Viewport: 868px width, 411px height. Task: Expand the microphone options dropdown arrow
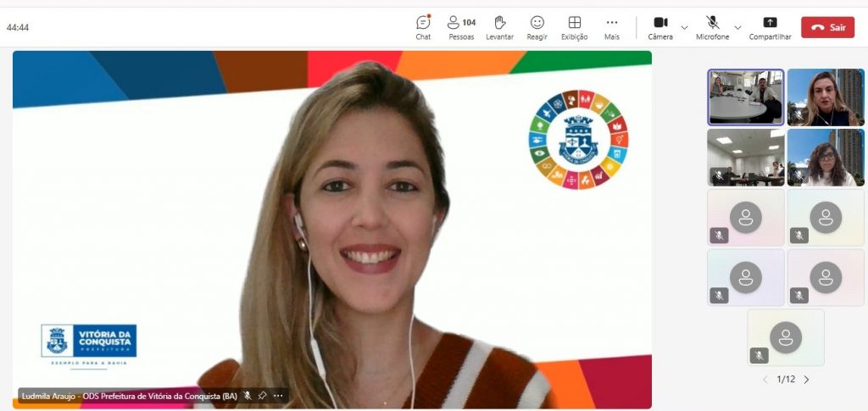point(737,27)
